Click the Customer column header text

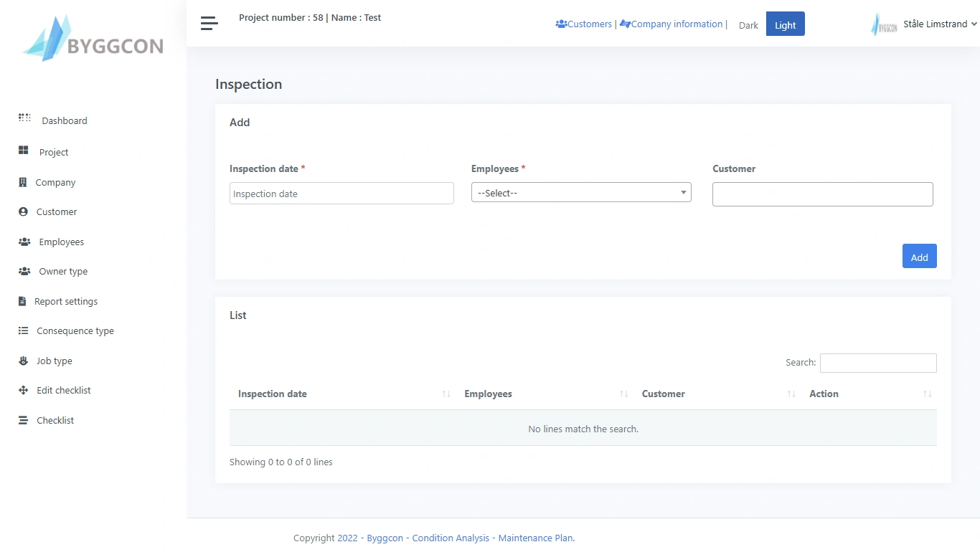pos(663,394)
